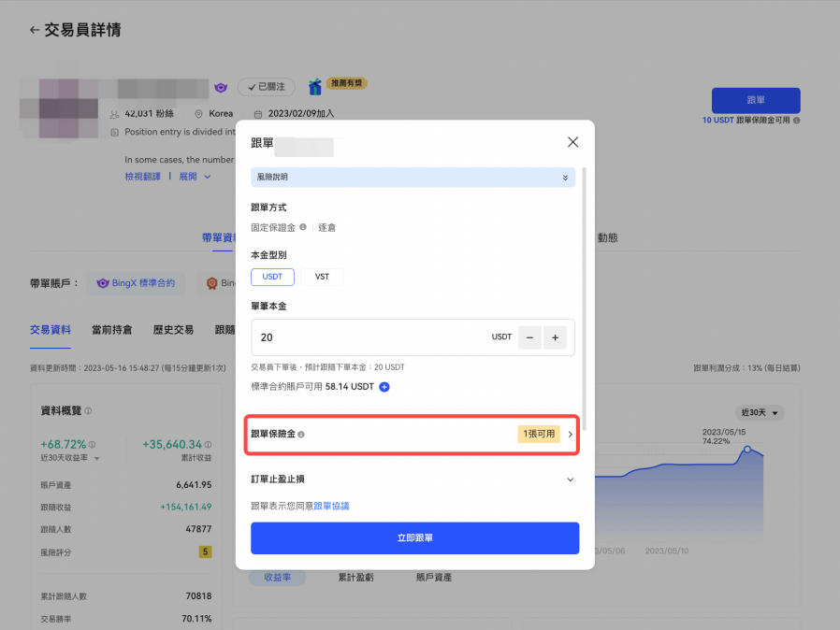Click the info icon beside 跟單保險金 label
The width and height of the screenshot is (840, 630).
(301, 435)
